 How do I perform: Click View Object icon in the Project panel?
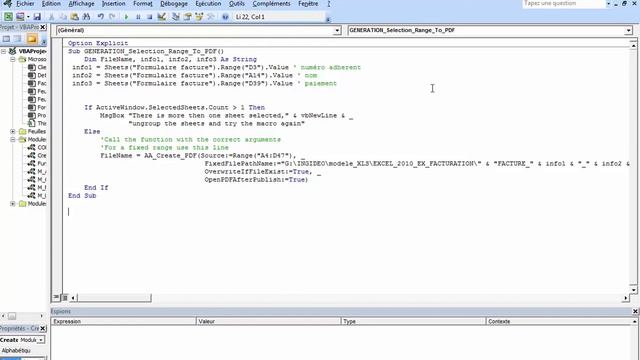click(x=18, y=39)
